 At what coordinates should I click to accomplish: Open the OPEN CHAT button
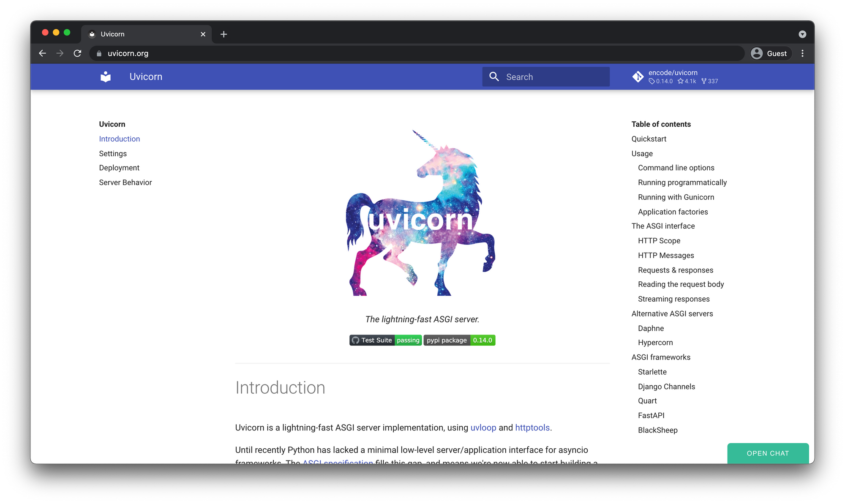click(x=768, y=453)
